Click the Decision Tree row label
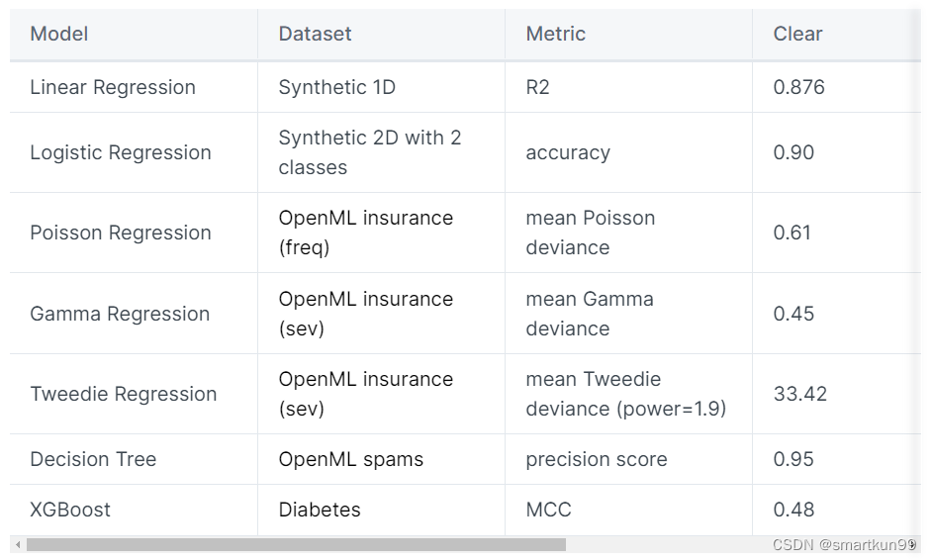 [93, 459]
